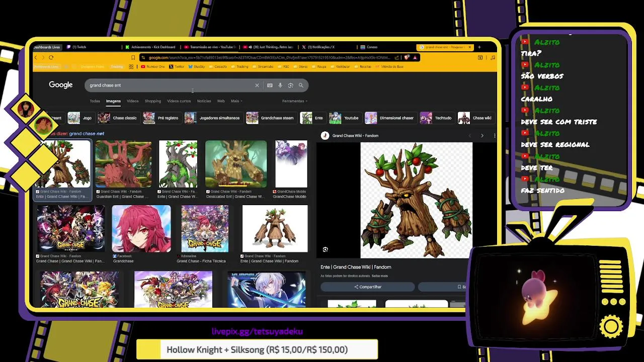Screen dimensions: 644x362
Task: Click the Brave rewards triangle icon
Action: tap(415, 57)
